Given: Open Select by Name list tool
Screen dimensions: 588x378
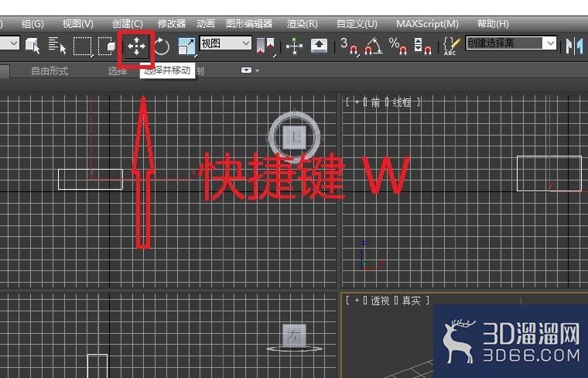Looking at the screenshot, I should coord(57,46).
